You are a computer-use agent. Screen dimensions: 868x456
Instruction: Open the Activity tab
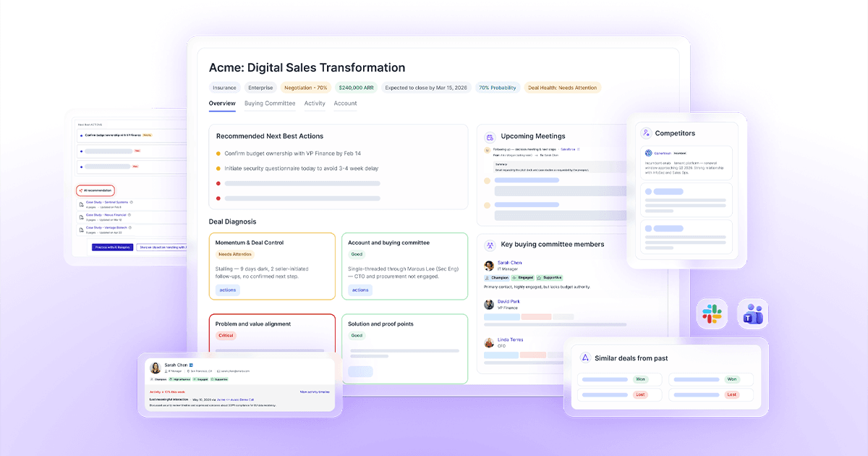coord(315,104)
